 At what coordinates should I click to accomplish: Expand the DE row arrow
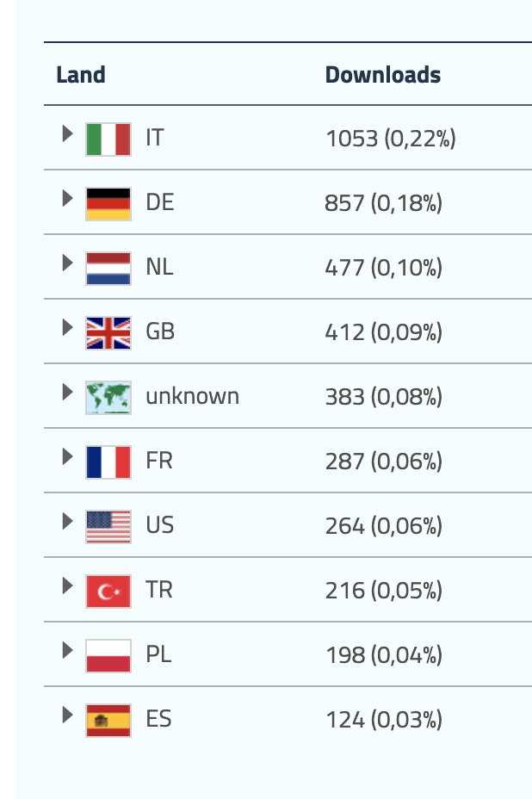pos(68,198)
